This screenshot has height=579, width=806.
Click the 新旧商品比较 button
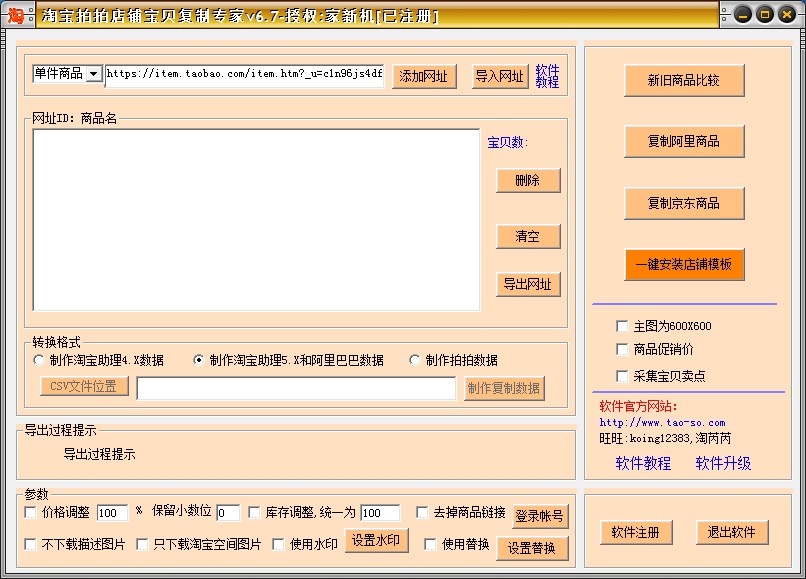[684, 81]
